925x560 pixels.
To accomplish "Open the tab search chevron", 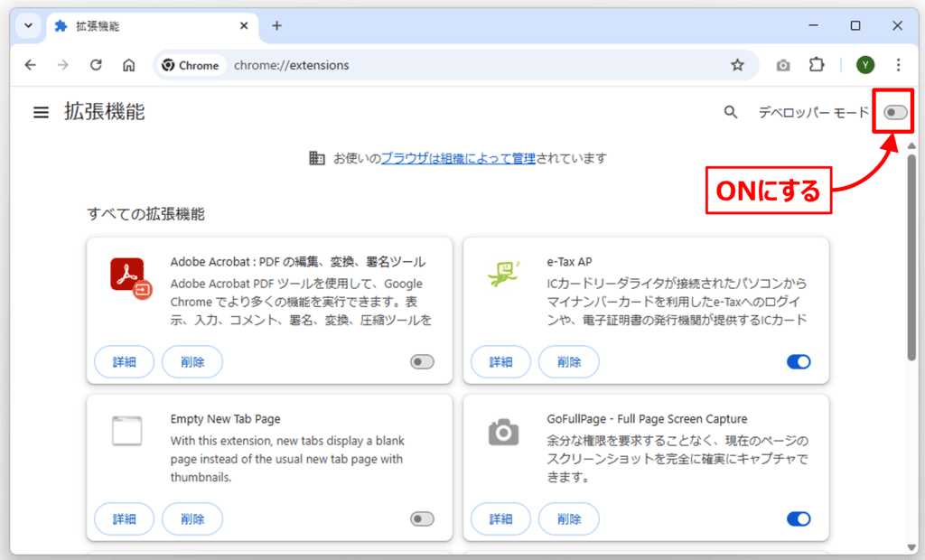I will (x=27, y=26).
